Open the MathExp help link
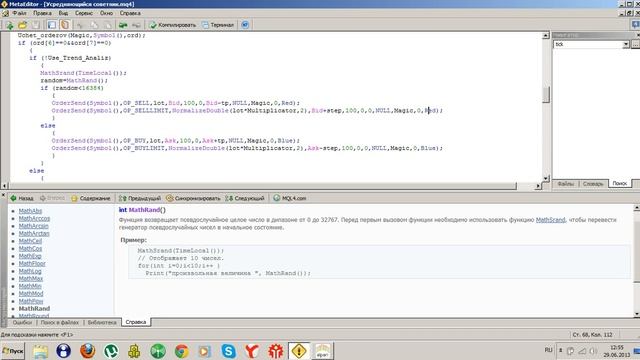Image resolution: width=640 pixels, height=360 pixels. pyautogui.click(x=30, y=256)
